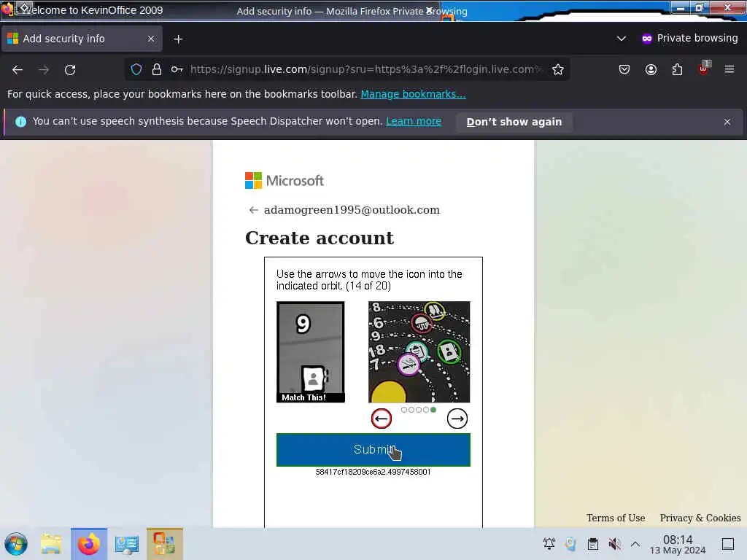
Task: Select the Add security info tab
Action: click(82, 39)
